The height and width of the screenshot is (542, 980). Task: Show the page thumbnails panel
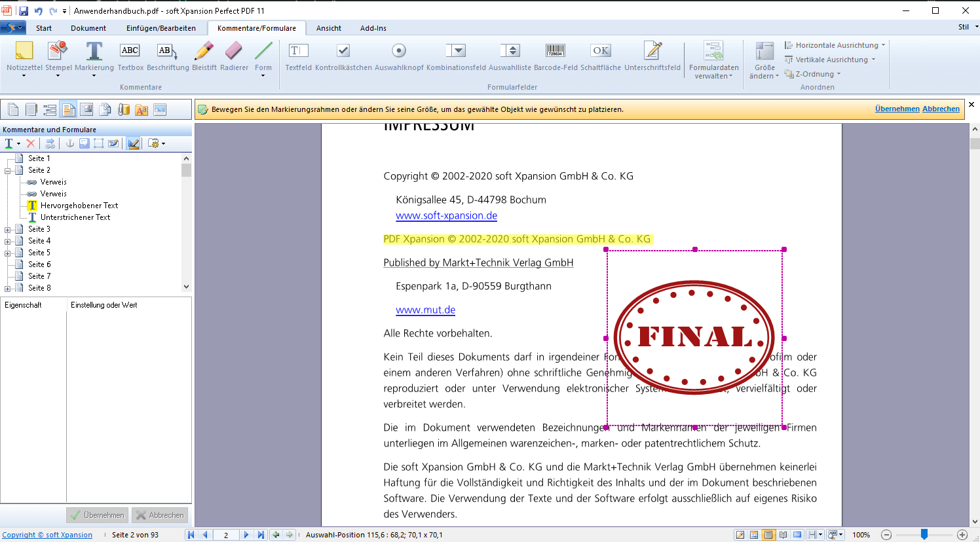click(x=13, y=109)
